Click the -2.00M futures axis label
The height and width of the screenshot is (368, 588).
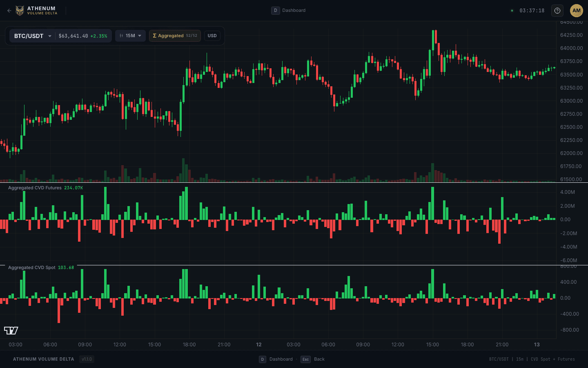568,233
